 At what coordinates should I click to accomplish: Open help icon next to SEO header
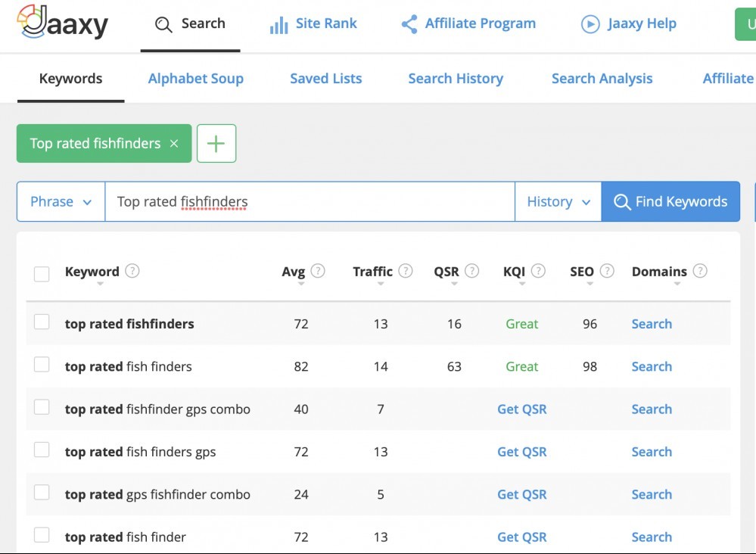[x=607, y=271]
